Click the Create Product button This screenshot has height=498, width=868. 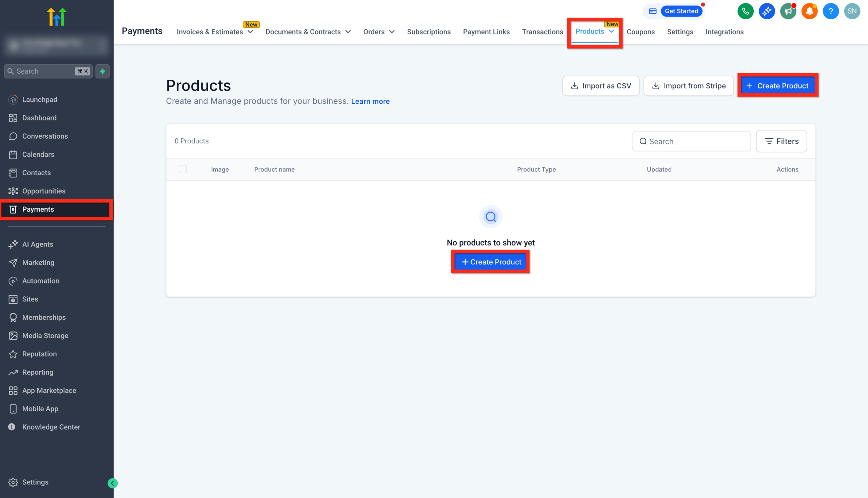click(778, 85)
